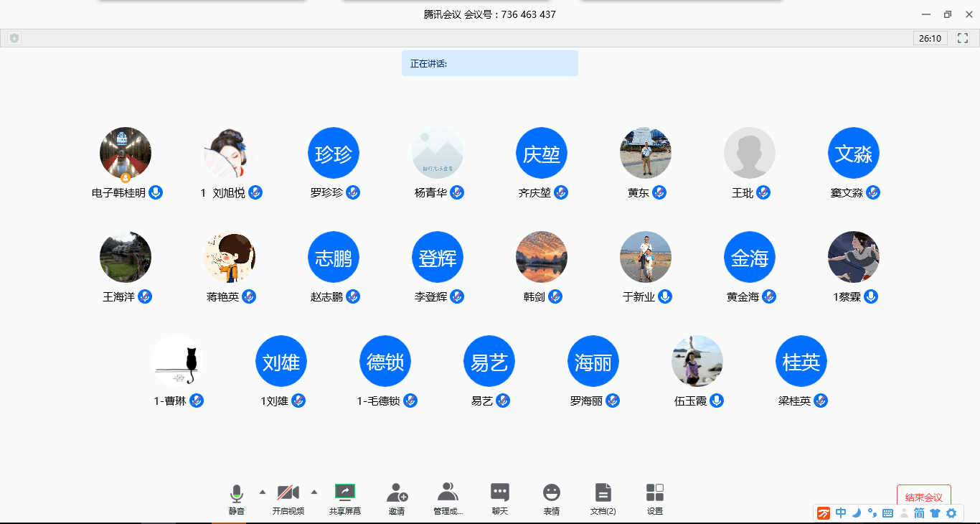Screen dimensions: 980x524
Task: Toggle microphone icon next to 伍玉霞
Action: click(x=717, y=401)
